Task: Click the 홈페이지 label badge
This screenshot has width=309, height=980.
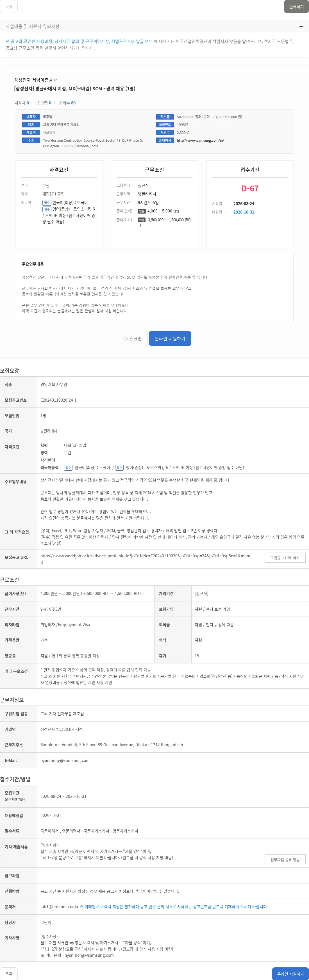Action: [165, 140]
